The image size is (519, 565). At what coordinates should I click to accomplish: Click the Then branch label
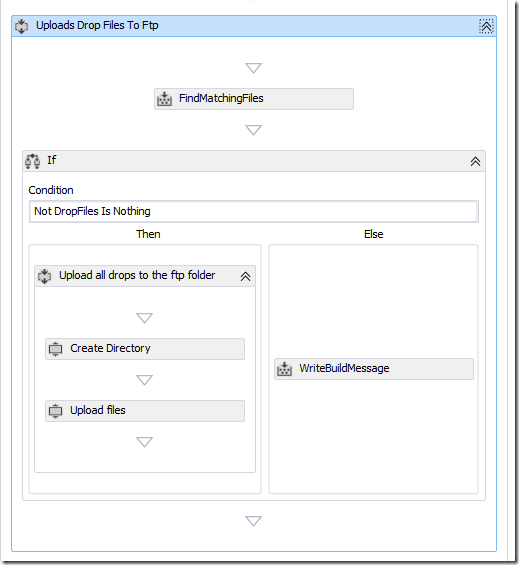coord(148,234)
